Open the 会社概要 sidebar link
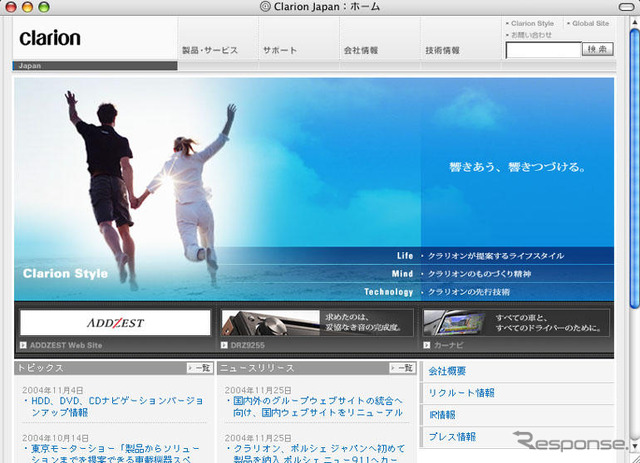The height and width of the screenshot is (463, 640). click(x=447, y=371)
